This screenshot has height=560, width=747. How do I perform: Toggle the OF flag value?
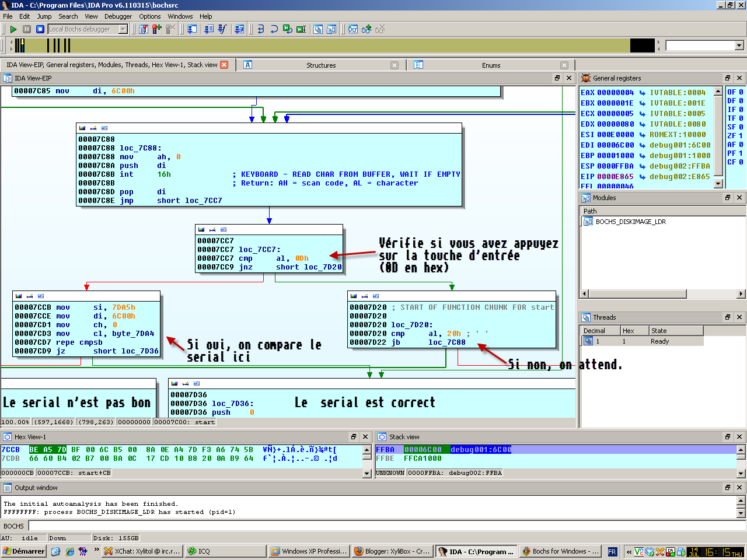click(741, 92)
